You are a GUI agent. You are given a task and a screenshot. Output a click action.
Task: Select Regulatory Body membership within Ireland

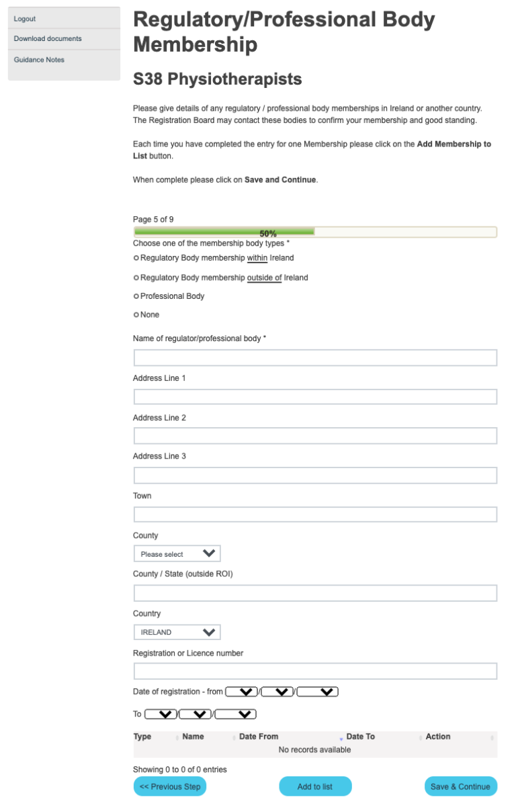(136, 258)
